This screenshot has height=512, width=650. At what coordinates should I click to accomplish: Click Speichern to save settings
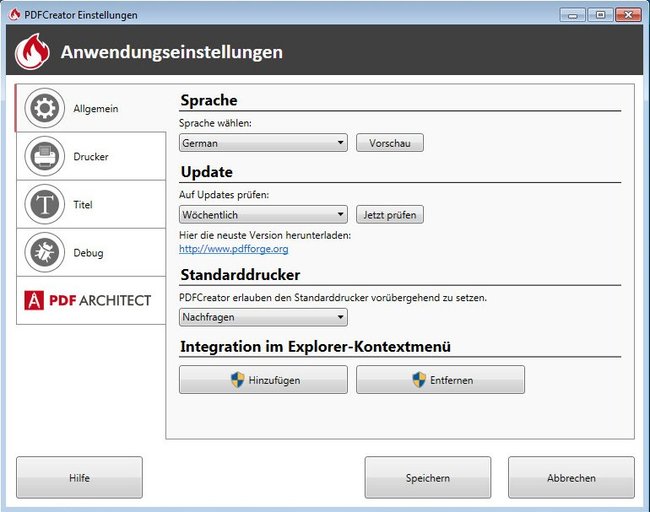tap(428, 478)
